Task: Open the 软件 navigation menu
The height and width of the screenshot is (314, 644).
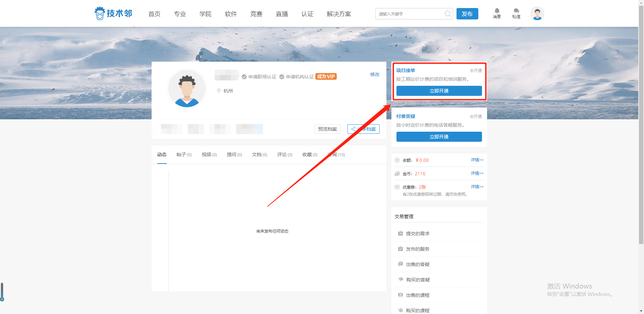Action: pyautogui.click(x=231, y=14)
